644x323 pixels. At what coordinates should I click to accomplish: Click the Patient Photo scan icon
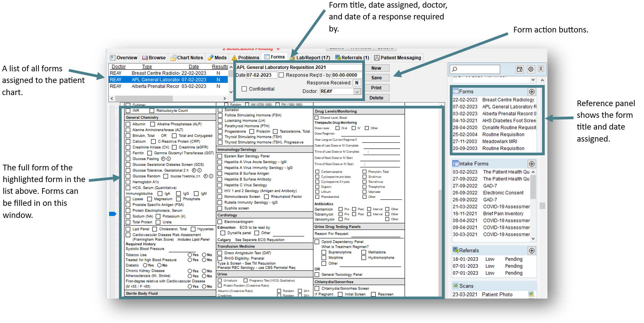(x=531, y=294)
